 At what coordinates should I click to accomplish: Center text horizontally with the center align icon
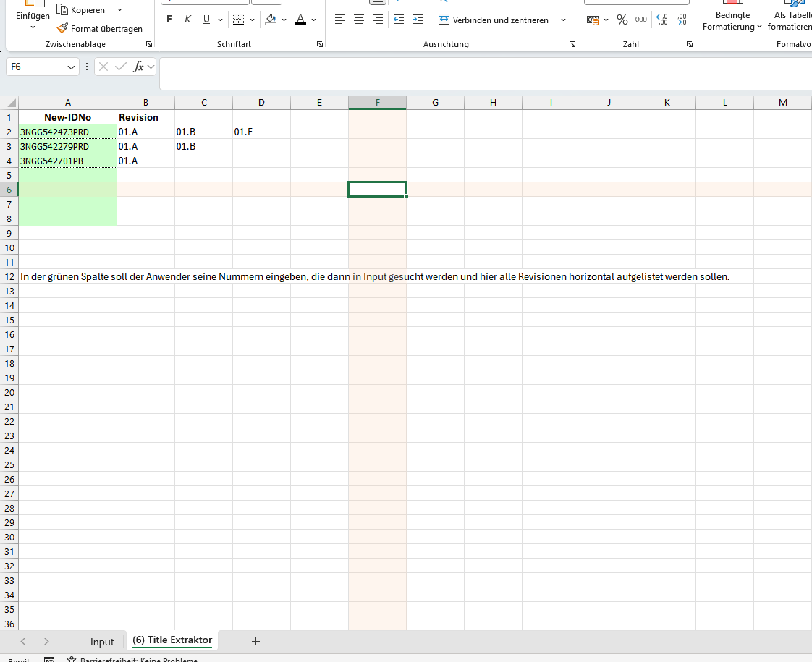(x=359, y=20)
